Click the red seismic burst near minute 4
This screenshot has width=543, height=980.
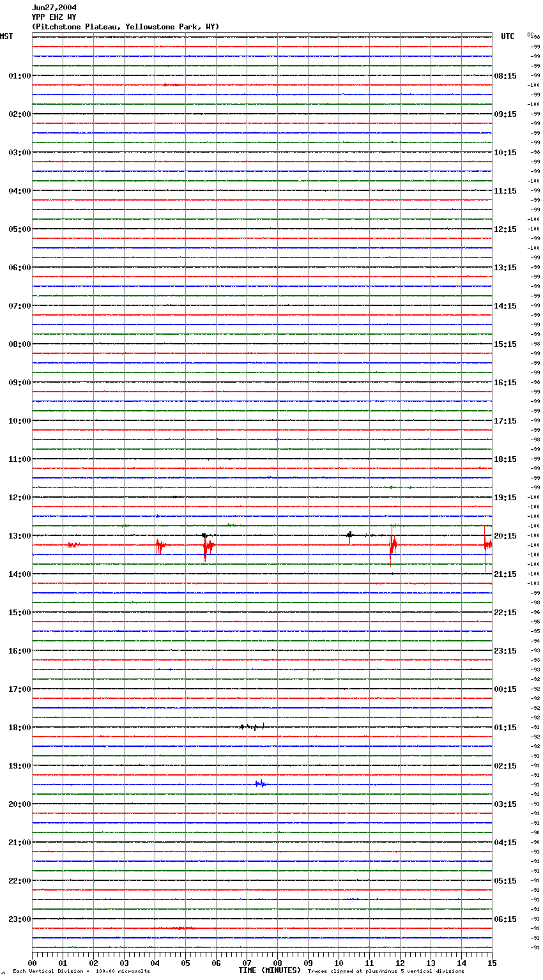click(x=160, y=546)
